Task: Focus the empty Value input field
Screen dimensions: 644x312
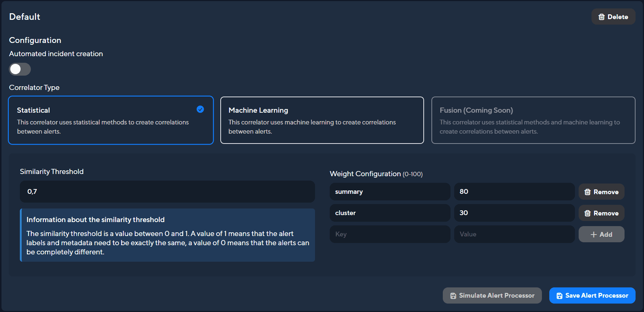Action: pos(514,234)
